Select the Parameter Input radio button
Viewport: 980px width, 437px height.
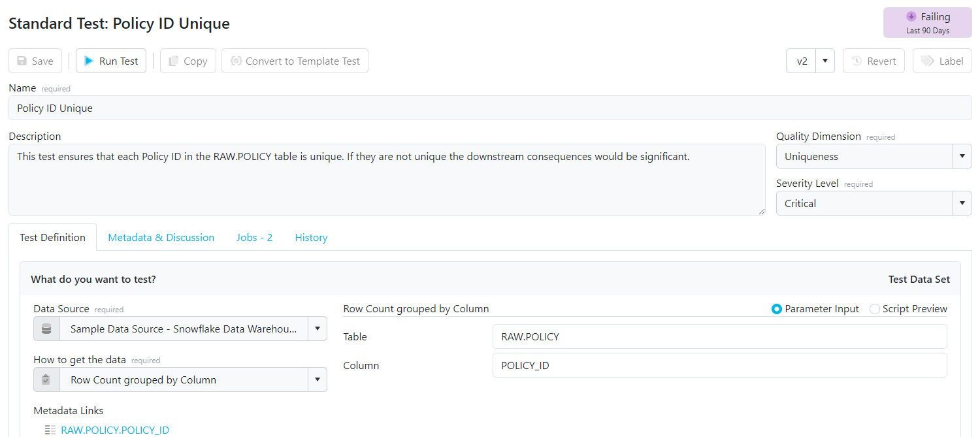tap(776, 309)
